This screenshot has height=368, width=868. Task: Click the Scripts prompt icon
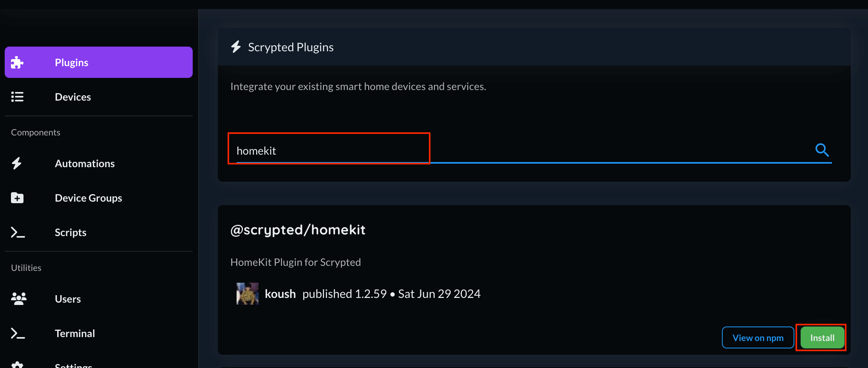tap(18, 233)
